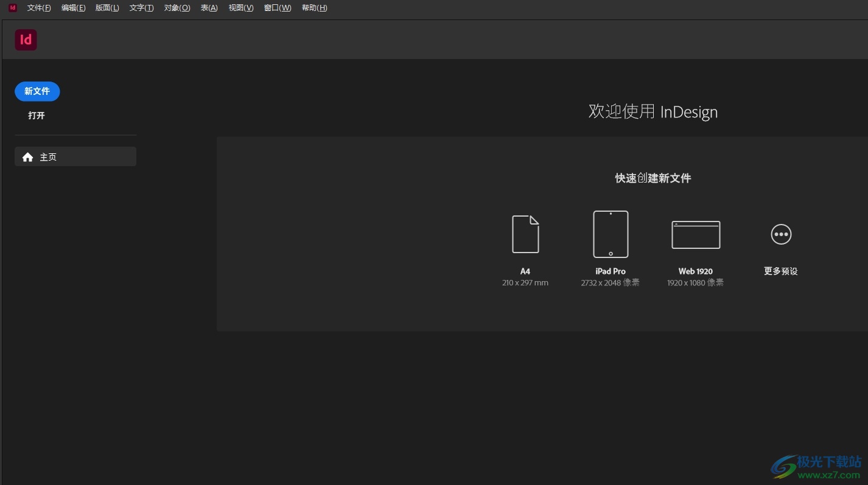Click the iPad Pro preset label
This screenshot has height=485, width=868.
pyautogui.click(x=611, y=271)
